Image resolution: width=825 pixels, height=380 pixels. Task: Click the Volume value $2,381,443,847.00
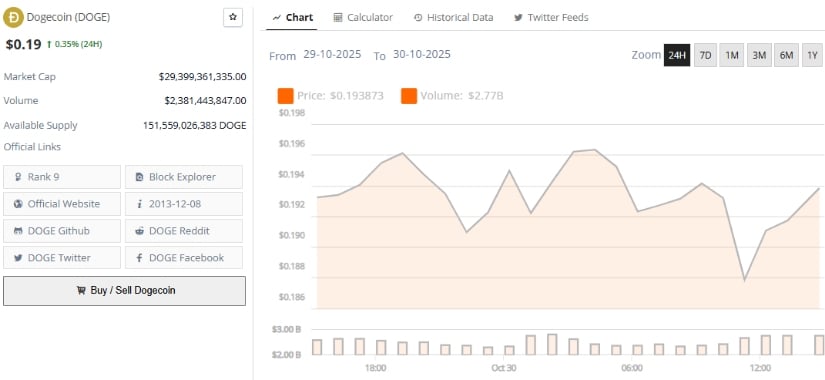[x=205, y=101]
